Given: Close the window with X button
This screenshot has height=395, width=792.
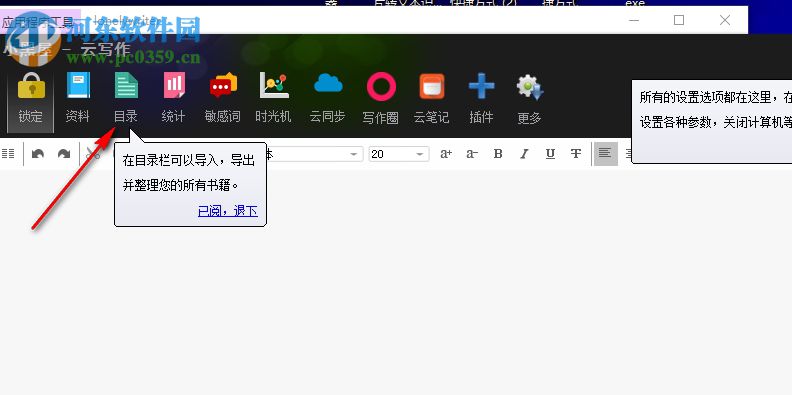Looking at the screenshot, I should click(725, 20).
